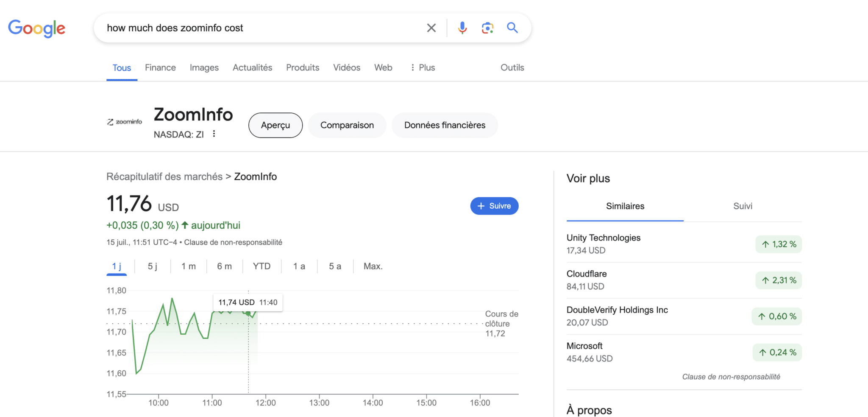Clear the search query with the X icon

(x=431, y=28)
